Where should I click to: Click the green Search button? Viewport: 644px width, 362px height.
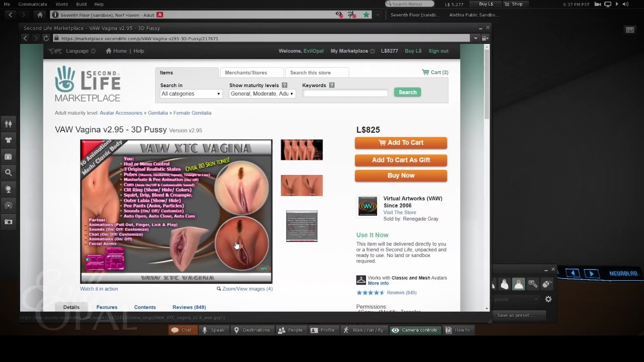tap(408, 93)
